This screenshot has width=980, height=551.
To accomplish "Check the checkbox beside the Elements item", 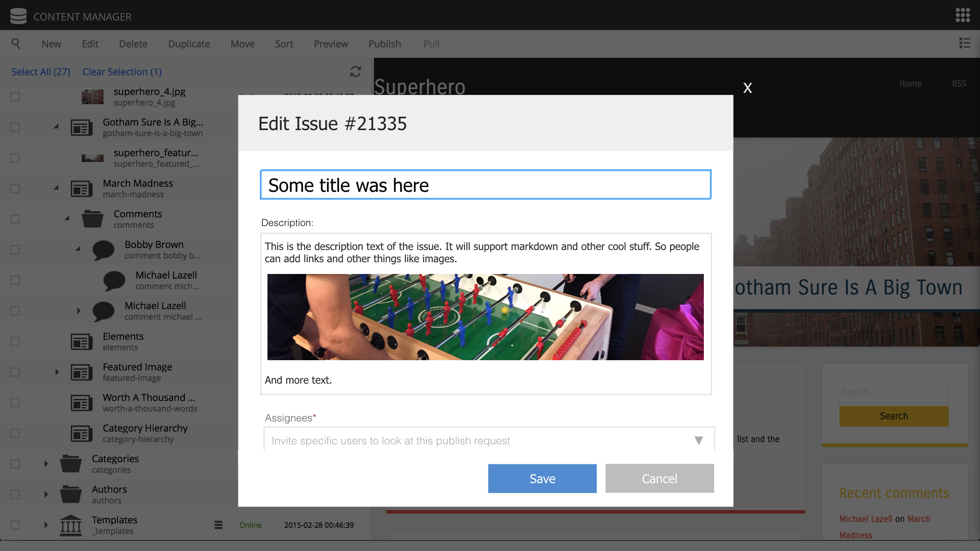I will [15, 341].
